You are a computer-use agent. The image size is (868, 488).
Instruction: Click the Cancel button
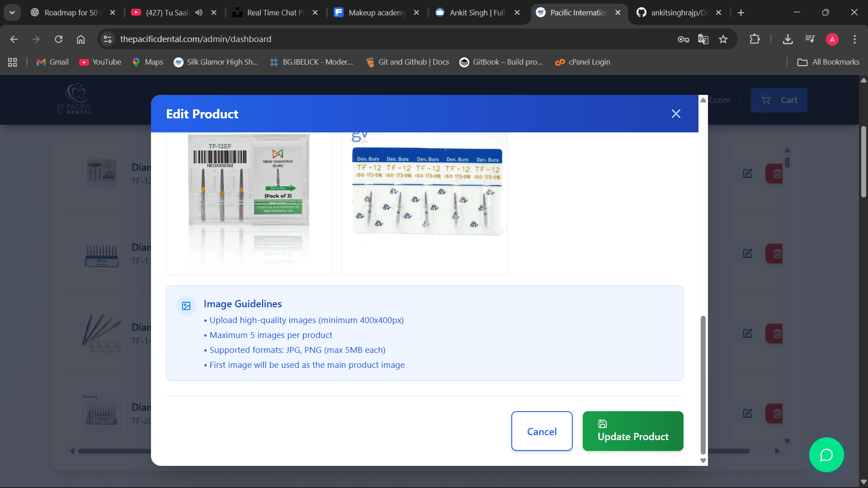pyautogui.click(x=542, y=431)
